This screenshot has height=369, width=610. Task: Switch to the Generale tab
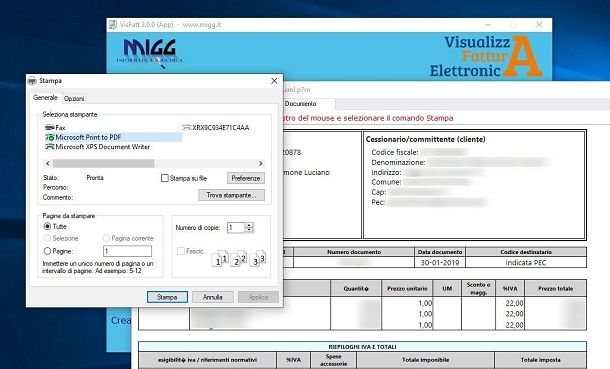click(45, 98)
